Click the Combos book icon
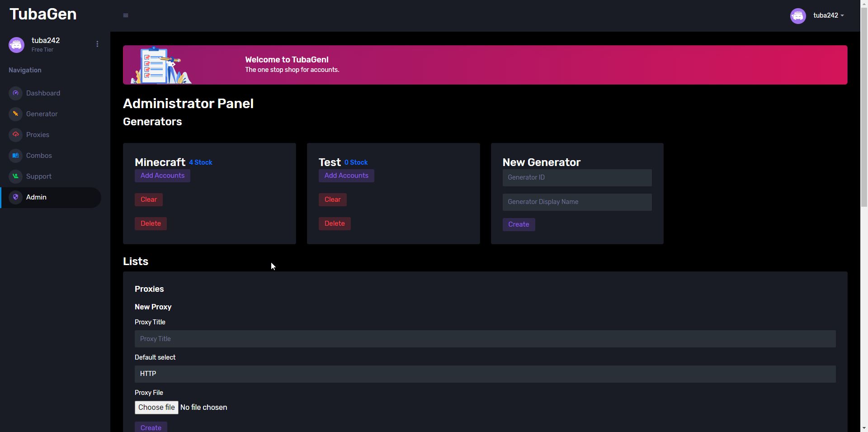This screenshot has width=868, height=432. [16, 156]
